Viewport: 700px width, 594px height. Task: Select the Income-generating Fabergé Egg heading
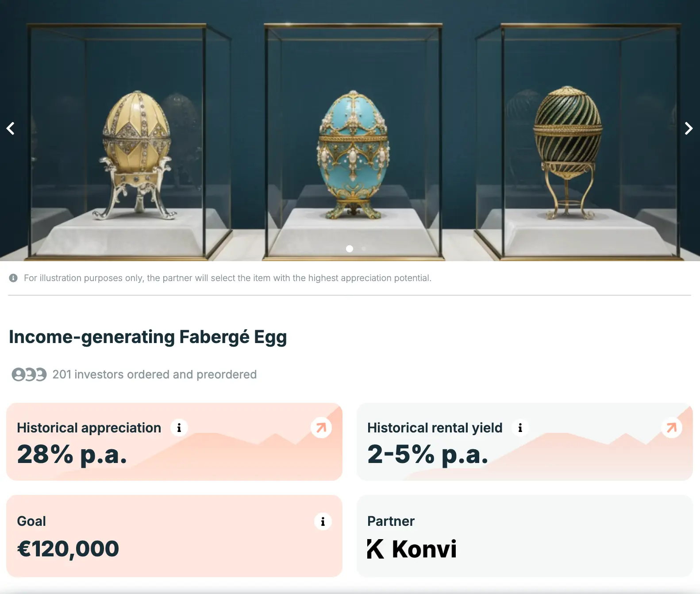(148, 337)
